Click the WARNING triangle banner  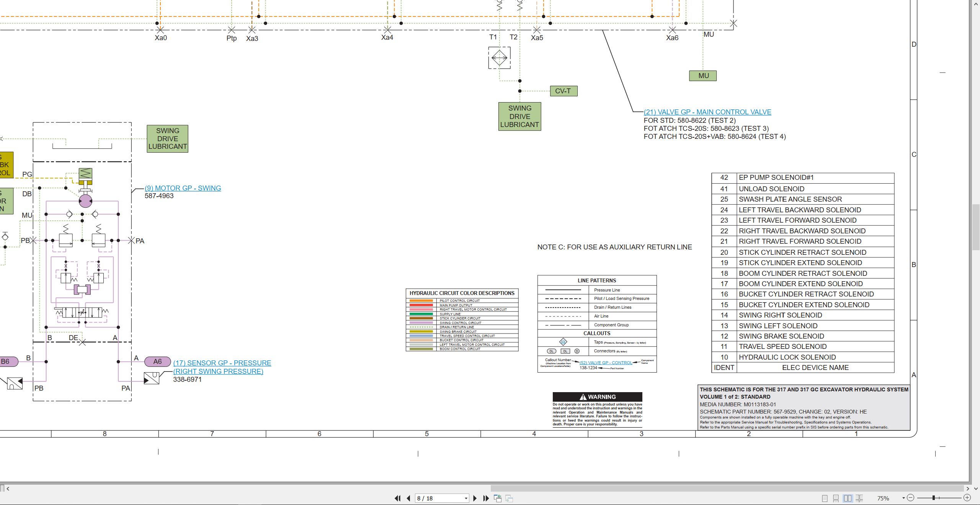(597, 397)
